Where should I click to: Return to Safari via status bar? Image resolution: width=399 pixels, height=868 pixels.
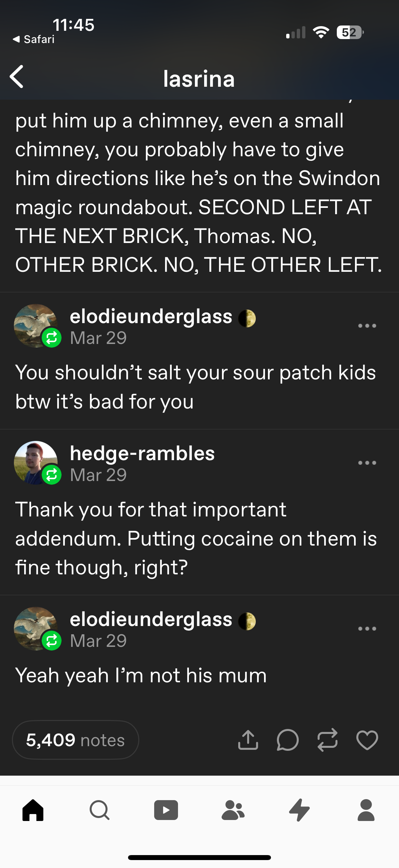(34, 39)
